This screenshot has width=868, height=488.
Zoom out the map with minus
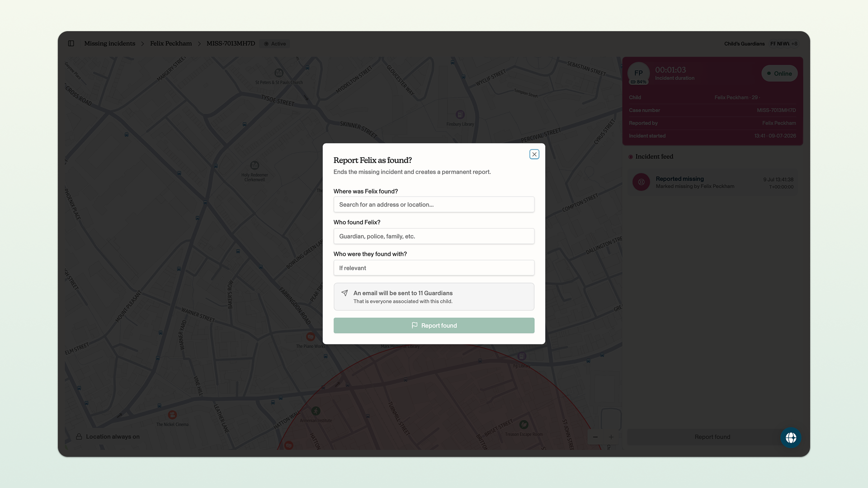point(595,437)
